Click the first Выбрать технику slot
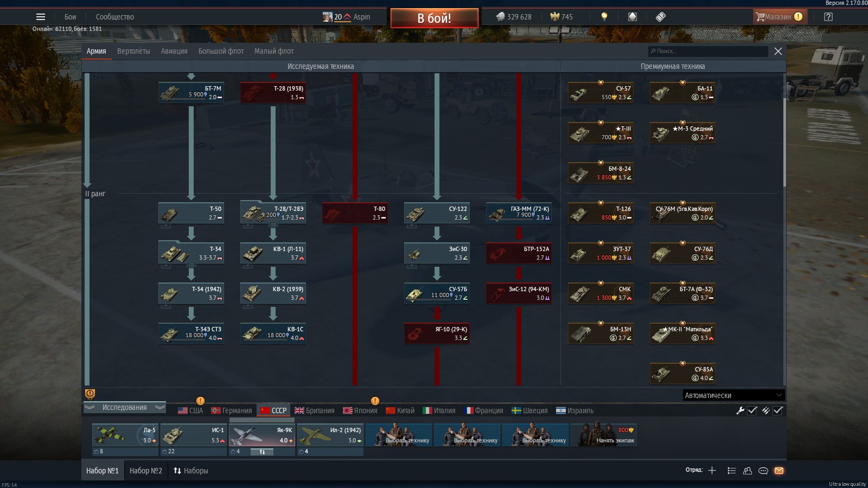This screenshot has height=488, width=868. click(x=399, y=435)
